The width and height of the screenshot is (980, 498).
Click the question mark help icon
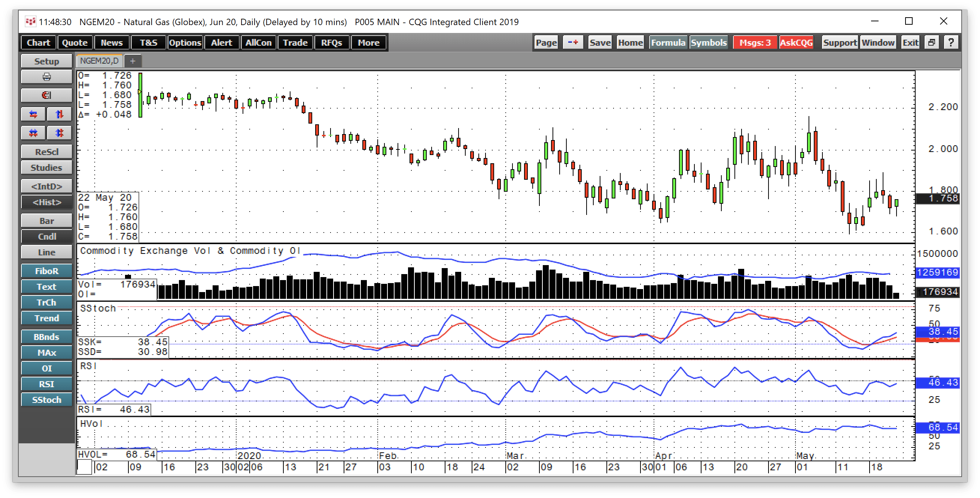[x=951, y=42]
